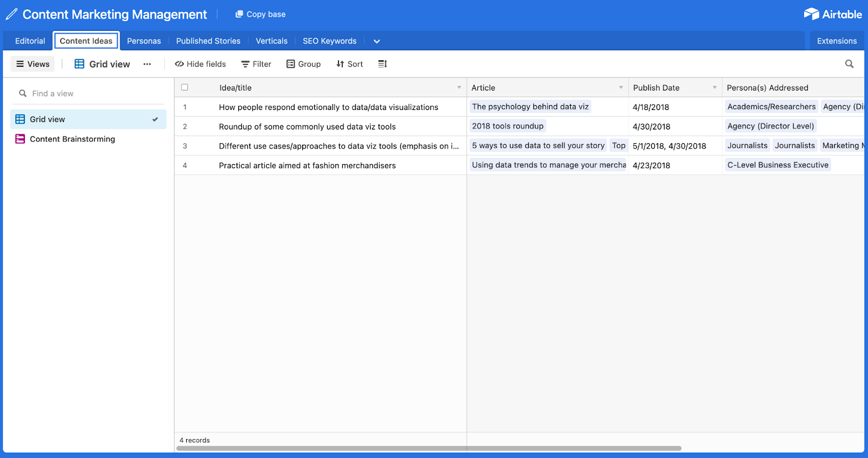Check the select-all rows checkbox
Image resolution: width=868 pixels, height=458 pixels.
click(184, 87)
